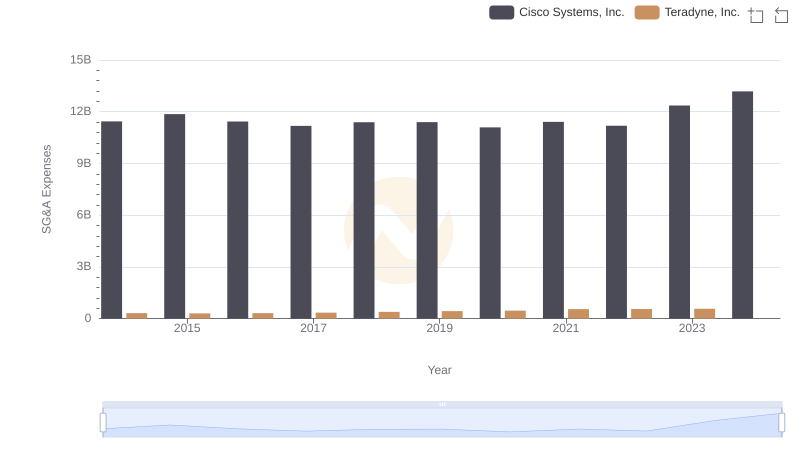Click the Cisco bar for 2023
The width and height of the screenshot is (800, 461).
(x=679, y=212)
